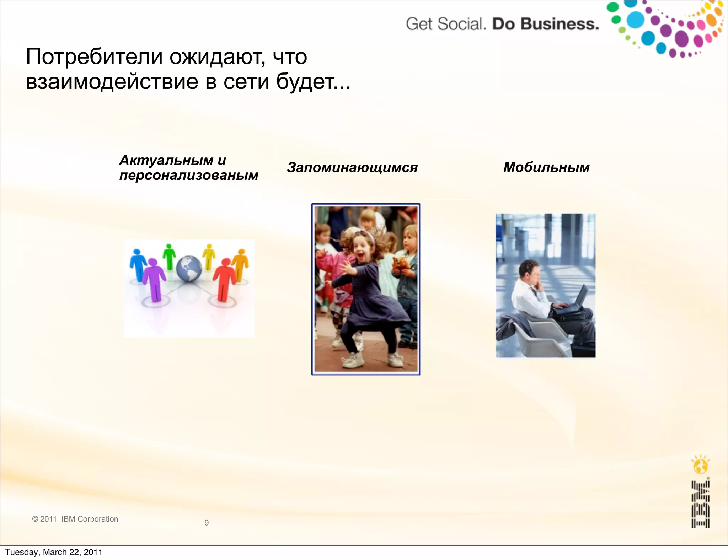Click the smarter planet globe icon

[700, 464]
